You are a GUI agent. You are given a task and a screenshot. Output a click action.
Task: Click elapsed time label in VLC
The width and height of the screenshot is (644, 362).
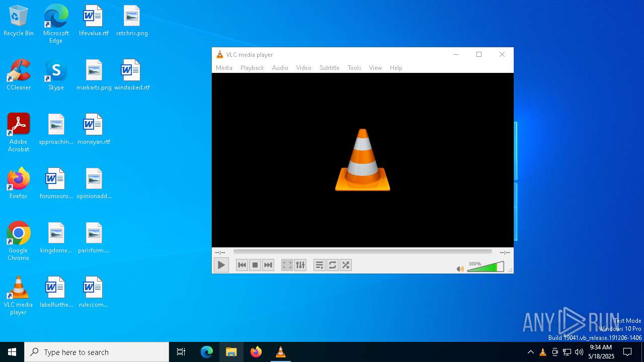click(x=220, y=252)
